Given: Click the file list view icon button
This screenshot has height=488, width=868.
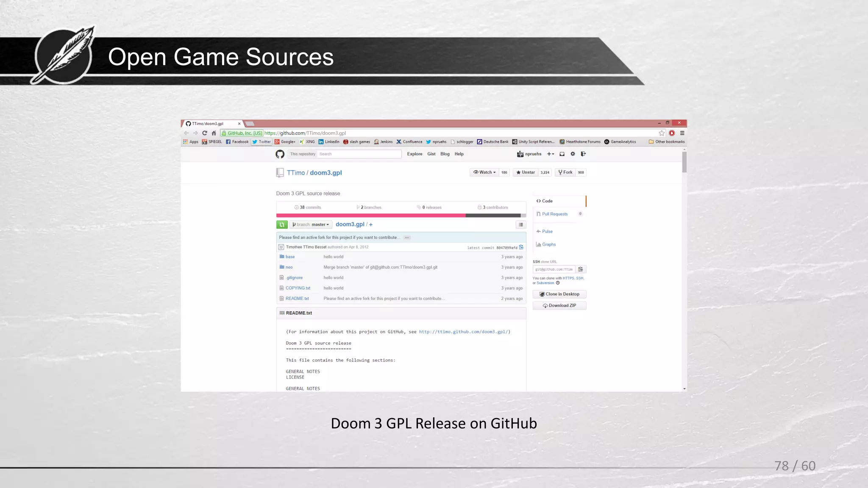Looking at the screenshot, I should [521, 225].
